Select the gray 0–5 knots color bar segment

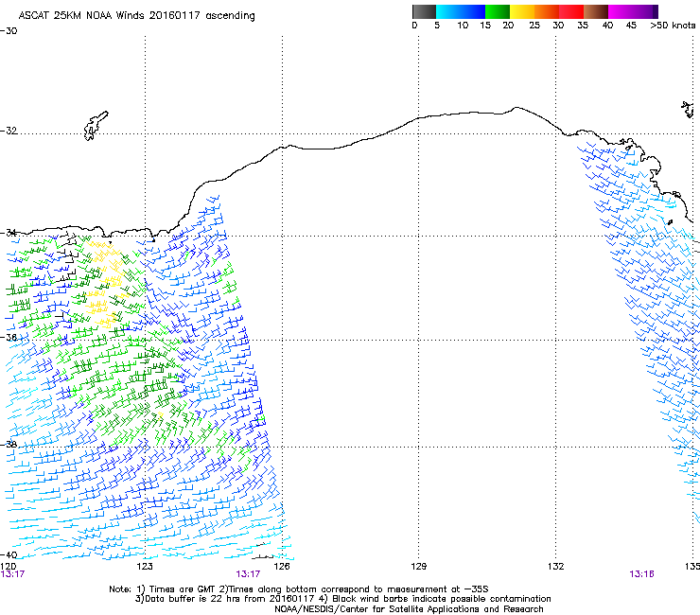[424, 11]
